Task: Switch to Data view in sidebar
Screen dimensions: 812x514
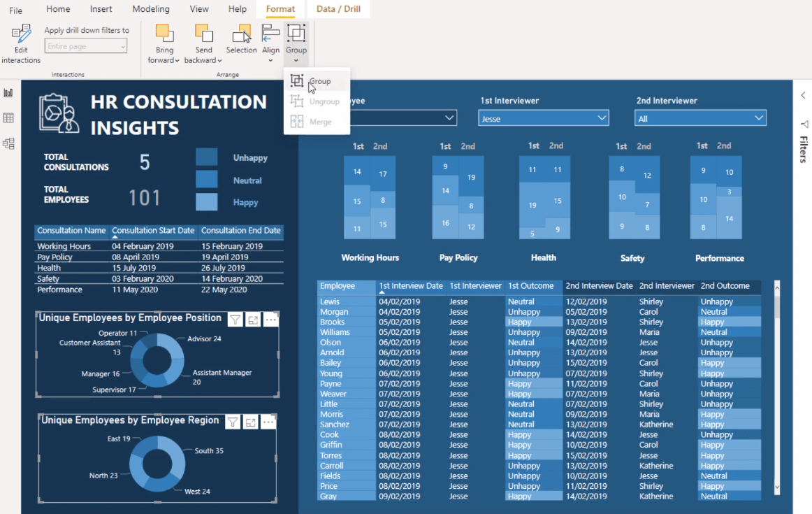Action: 8,118
